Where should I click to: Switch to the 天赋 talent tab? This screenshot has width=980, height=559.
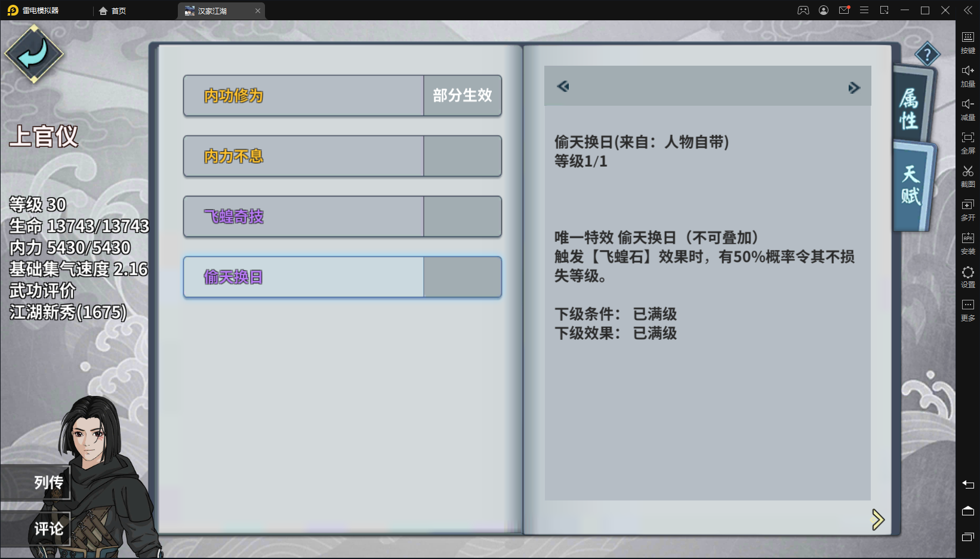click(x=911, y=185)
